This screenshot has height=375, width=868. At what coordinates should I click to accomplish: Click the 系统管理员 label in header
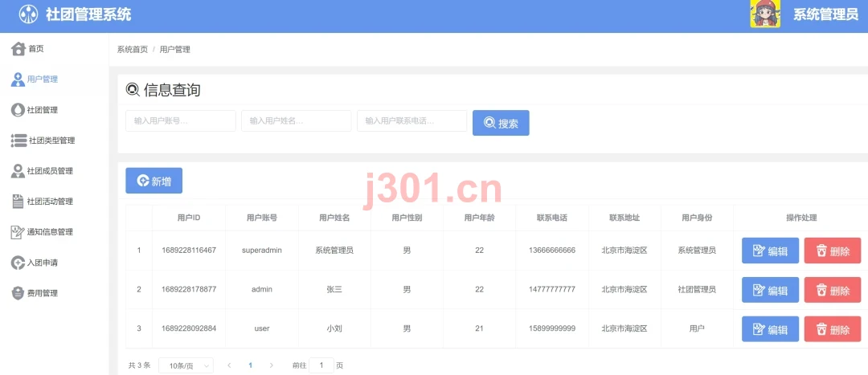(825, 15)
